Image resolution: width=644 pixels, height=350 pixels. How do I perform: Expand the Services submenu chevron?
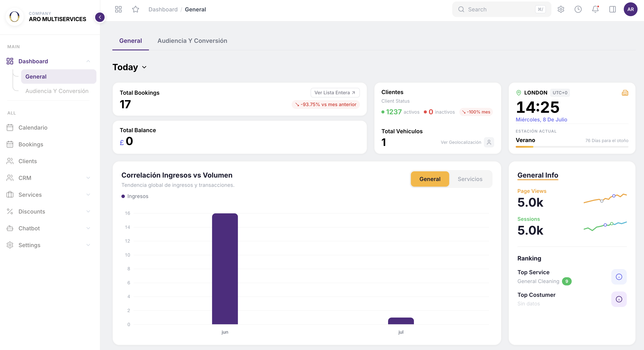click(x=88, y=195)
